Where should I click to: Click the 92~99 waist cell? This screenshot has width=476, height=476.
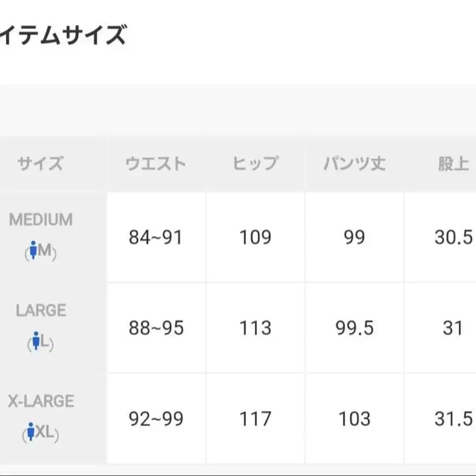click(155, 419)
